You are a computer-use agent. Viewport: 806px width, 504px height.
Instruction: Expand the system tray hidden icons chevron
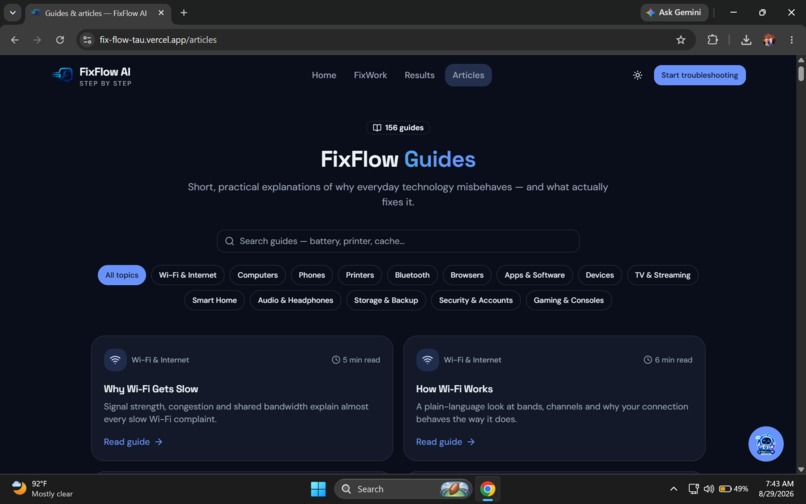coord(673,489)
